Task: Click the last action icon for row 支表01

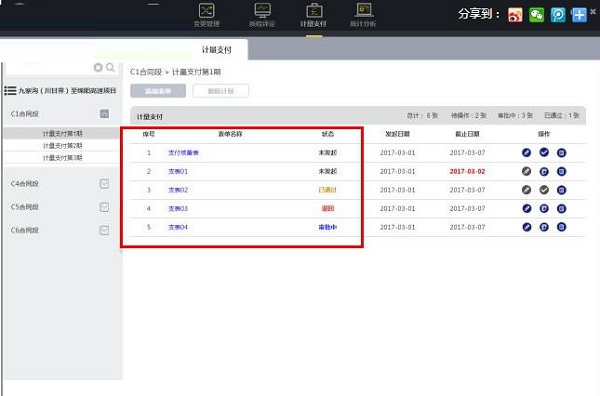Action: click(561, 171)
